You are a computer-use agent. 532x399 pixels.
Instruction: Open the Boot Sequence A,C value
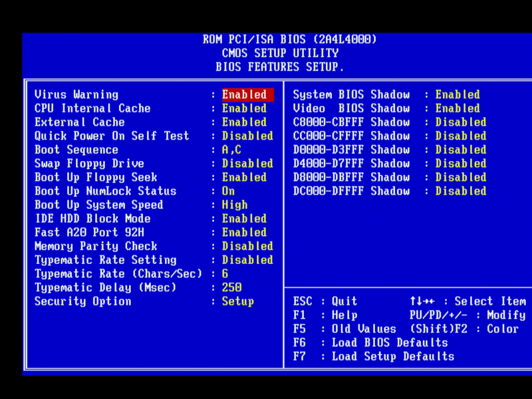click(x=231, y=150)
